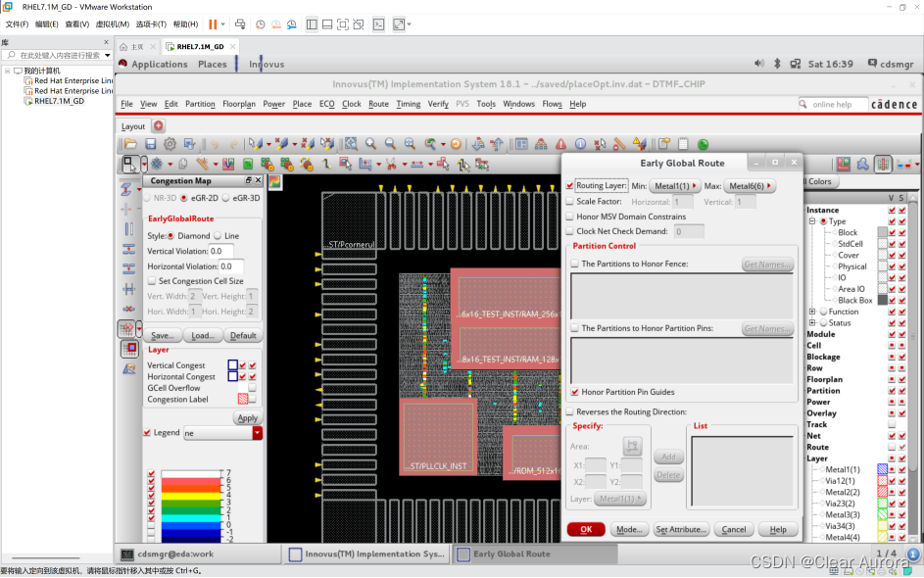Click the Apply button in Congestion Map

tap(247, 417)
